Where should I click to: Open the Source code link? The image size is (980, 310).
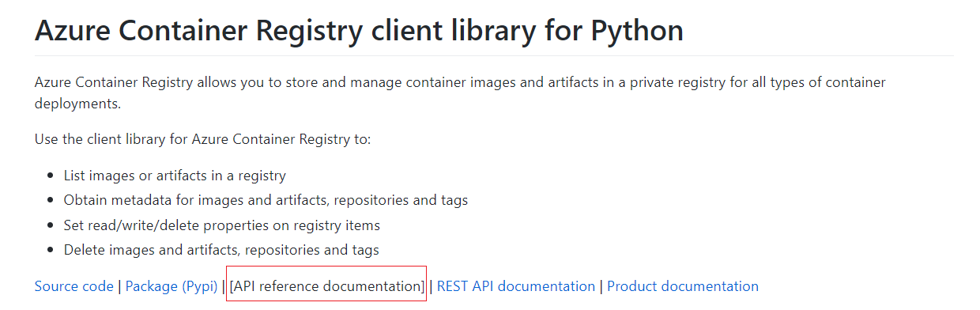[74, 286]
